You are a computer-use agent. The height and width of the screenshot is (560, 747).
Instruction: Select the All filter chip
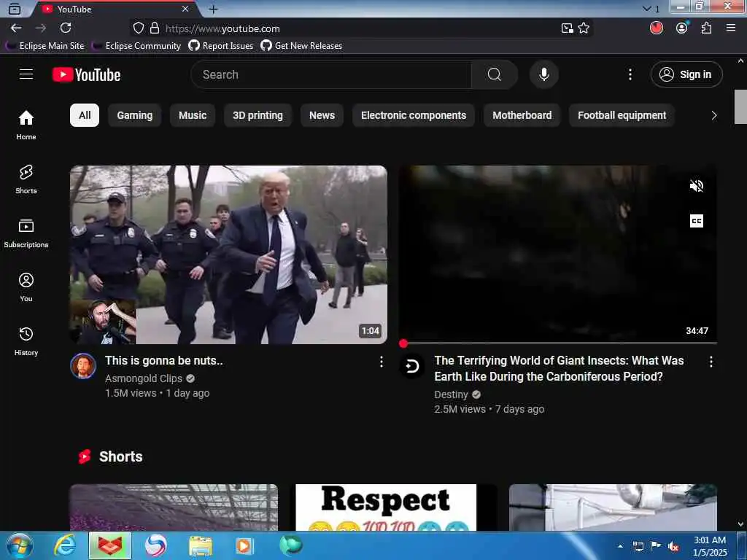[x=85, y=115]
